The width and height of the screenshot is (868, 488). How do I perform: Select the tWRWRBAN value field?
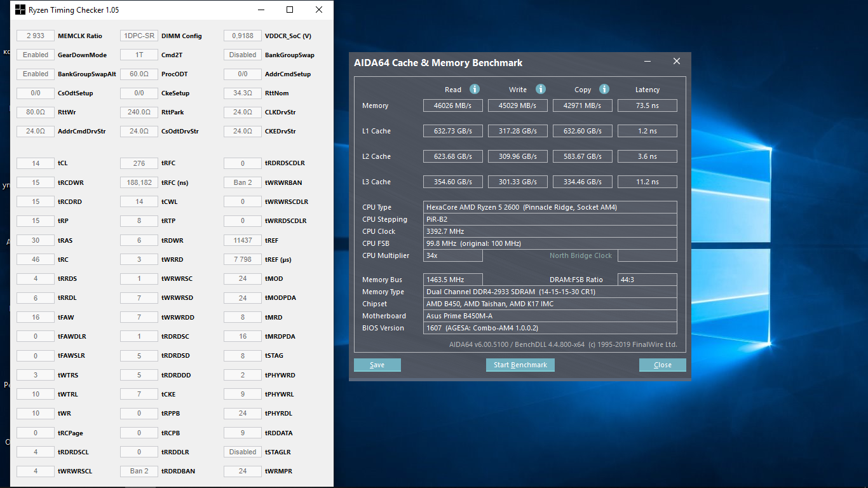(243, 182)
